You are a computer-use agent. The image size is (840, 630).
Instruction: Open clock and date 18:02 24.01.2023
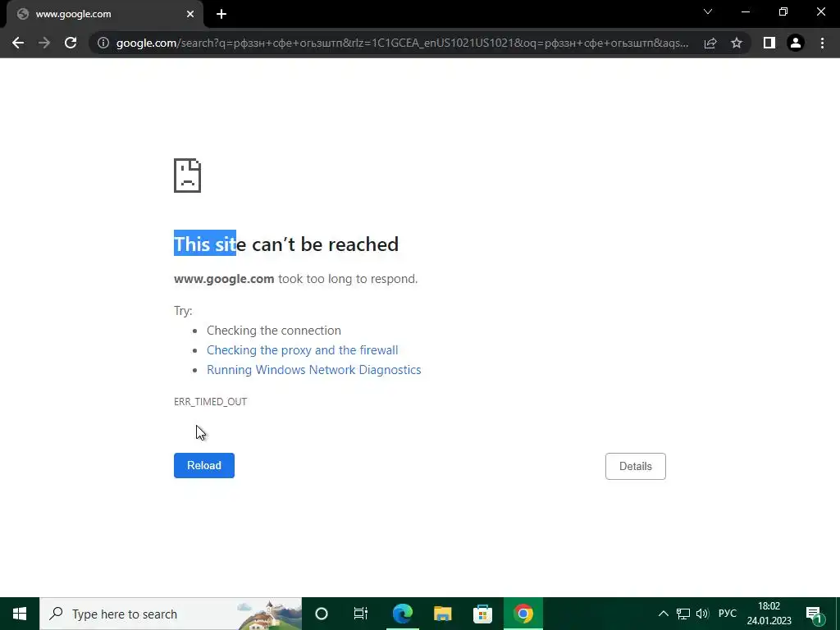(x=769, y=614)
